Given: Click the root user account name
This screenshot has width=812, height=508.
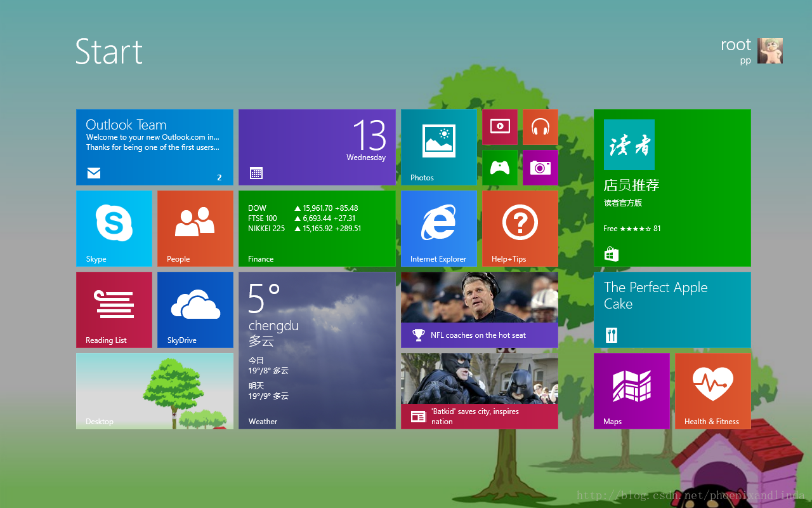Looking at the screenshot, I should point(736,45).
